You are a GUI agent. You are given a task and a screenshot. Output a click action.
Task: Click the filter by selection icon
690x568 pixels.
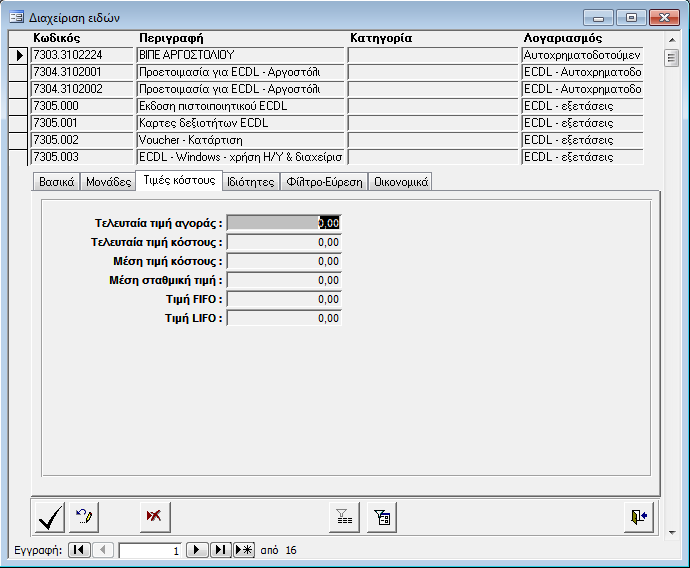click(345, 517)
